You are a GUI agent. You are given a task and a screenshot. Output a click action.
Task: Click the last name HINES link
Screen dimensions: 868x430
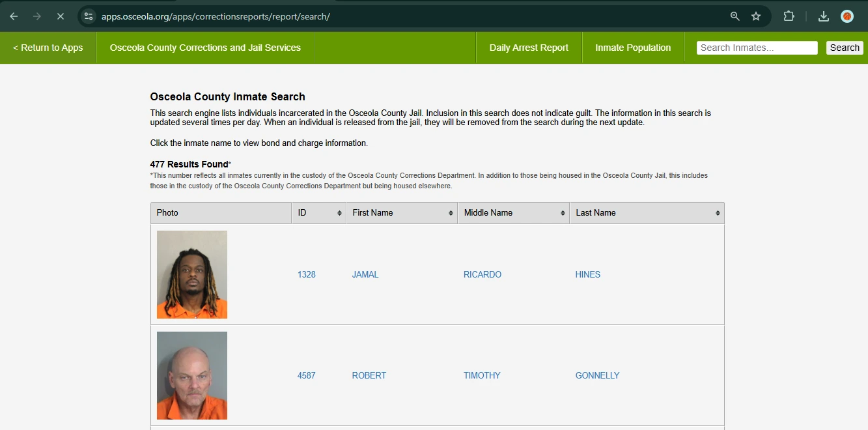coord(588,275)
